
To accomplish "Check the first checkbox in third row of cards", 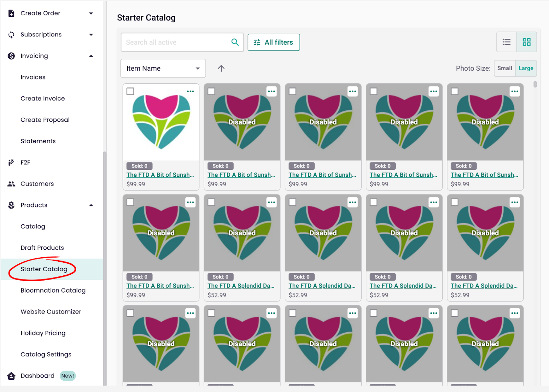I will [130, 313].
